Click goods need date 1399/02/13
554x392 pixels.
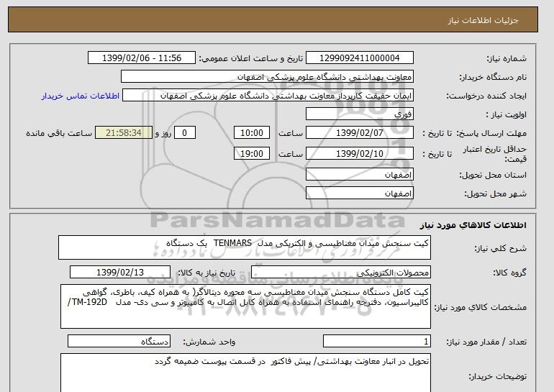click(x=120, y=273)
